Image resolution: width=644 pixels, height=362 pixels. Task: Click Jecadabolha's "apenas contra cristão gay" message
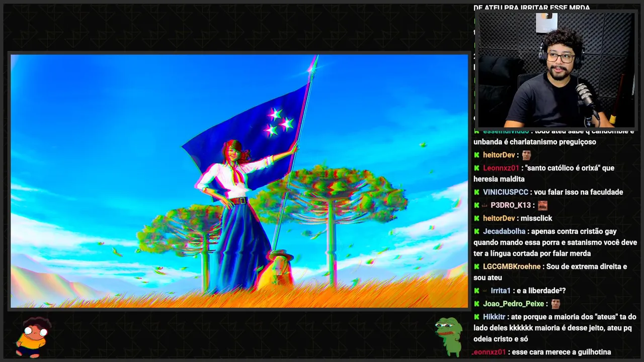(555, 242)
